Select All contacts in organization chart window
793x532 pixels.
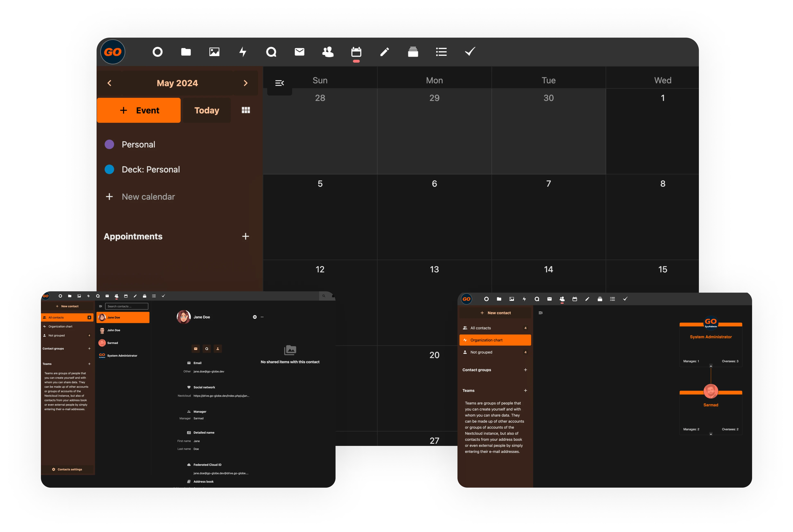tap(495, 328)
